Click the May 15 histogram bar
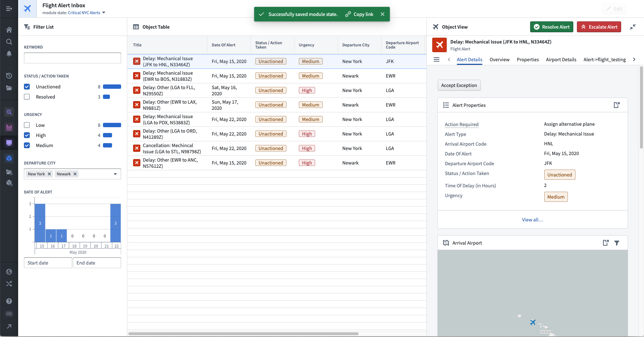644x337 pixels. [x=40, y=223]
